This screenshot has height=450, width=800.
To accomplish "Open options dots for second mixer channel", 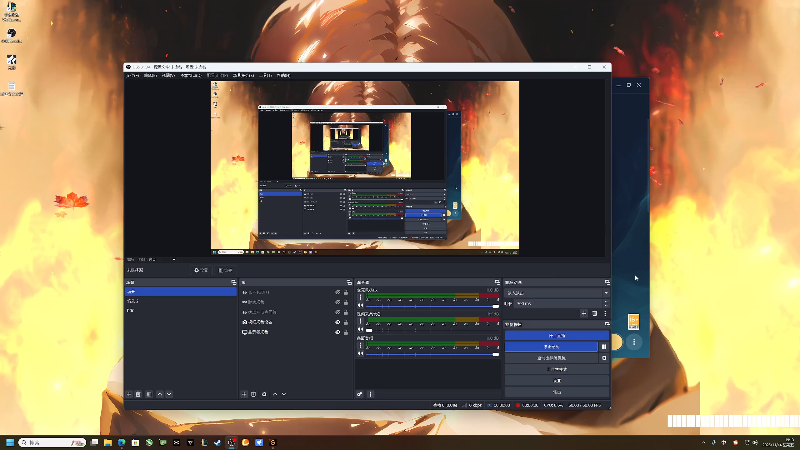I will [x=361, y=321].
